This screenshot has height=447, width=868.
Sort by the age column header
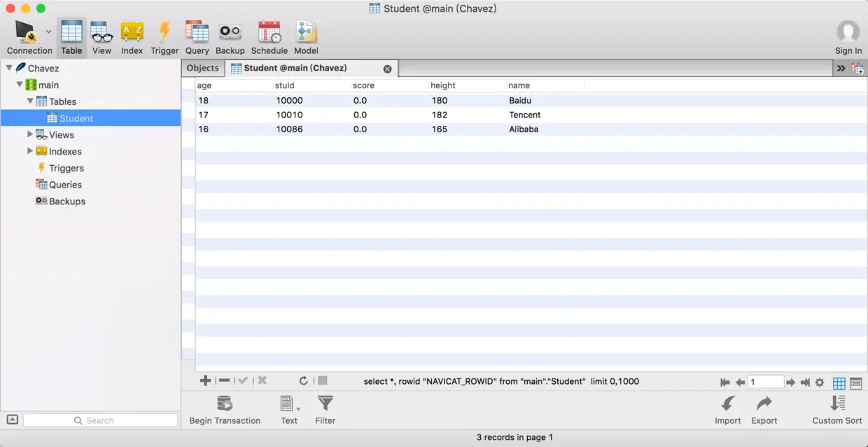(234, 85)
